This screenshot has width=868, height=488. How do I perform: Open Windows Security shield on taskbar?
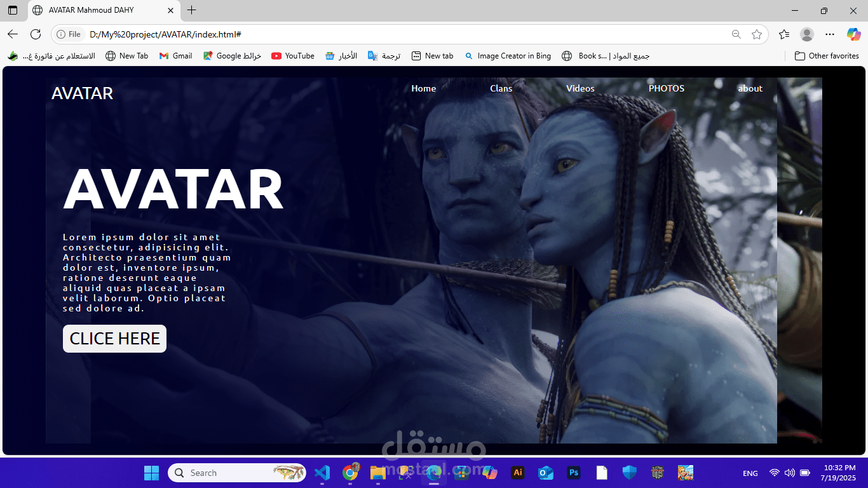click(x=630, y=473)
